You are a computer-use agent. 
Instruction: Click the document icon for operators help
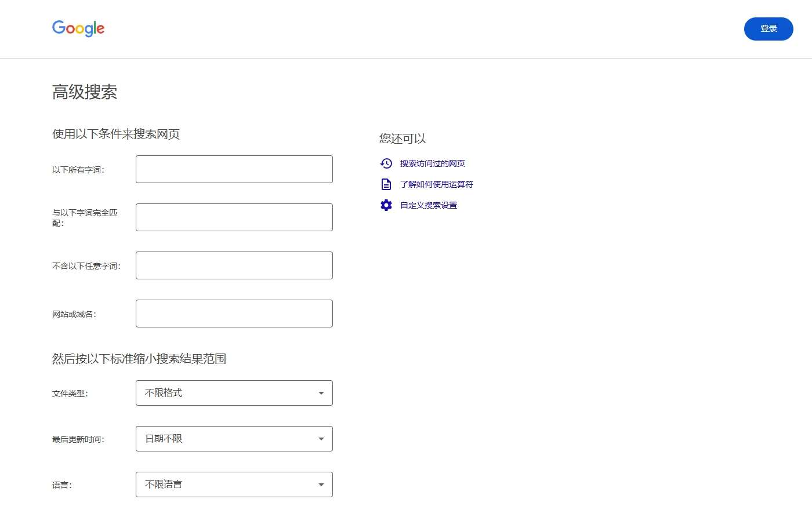click(386, 184)
